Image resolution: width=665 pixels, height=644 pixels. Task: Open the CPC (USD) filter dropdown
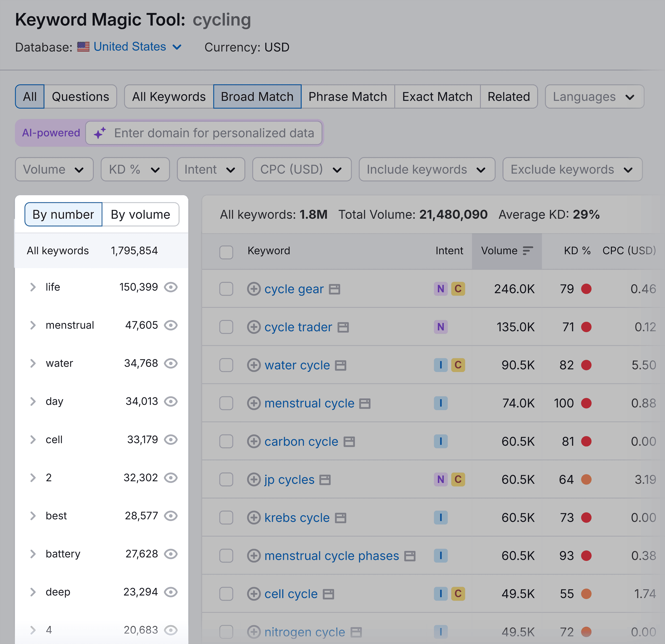tap(302, 169)
